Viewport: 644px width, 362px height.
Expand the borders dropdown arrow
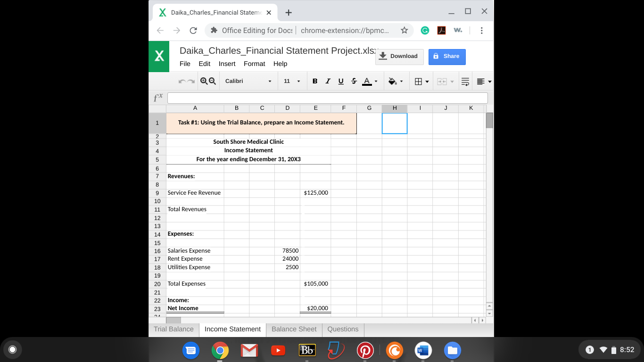pyautogui.click(x=427, y=82)
